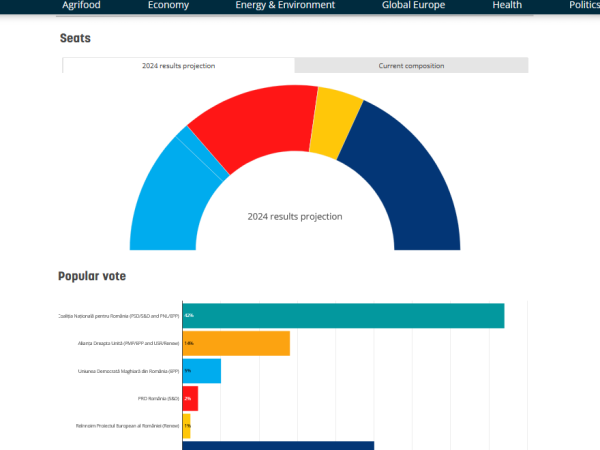The width and height of the screenshot is (600, 450).
Task: Click the red PRO România bar
Action: click(190, 398)
